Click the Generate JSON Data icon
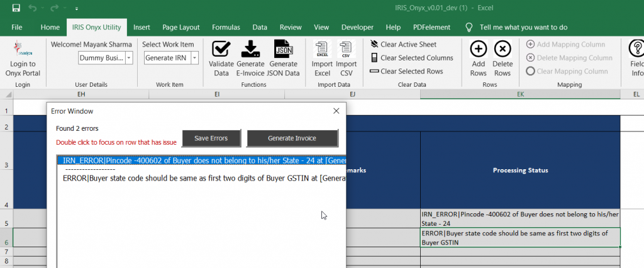This screenshot has height=268, width=644. pos(283,49)
